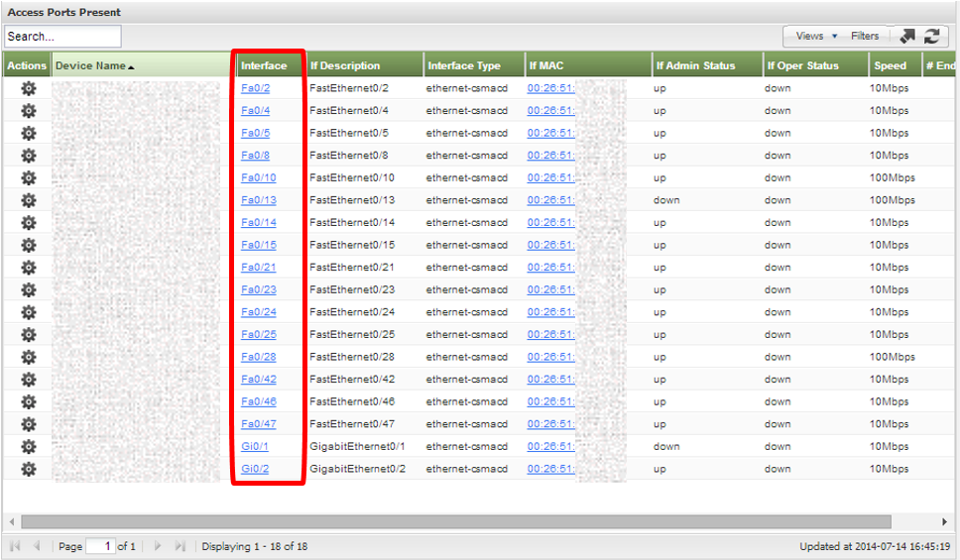Click the export arrow icon in the toolbar

[x=907, y=36]
